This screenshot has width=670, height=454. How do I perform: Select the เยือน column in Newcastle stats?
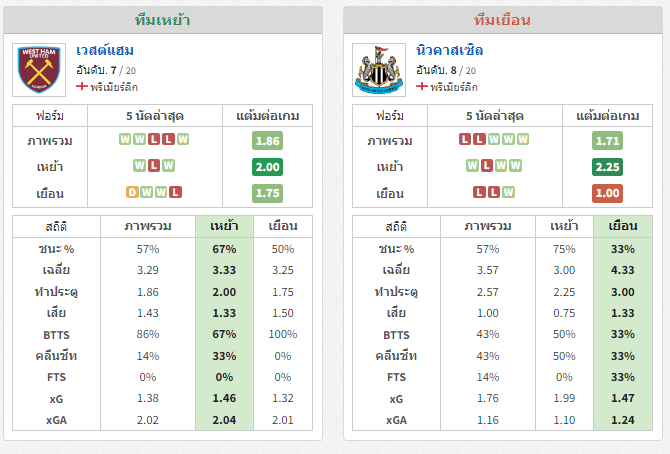[623, 226]
